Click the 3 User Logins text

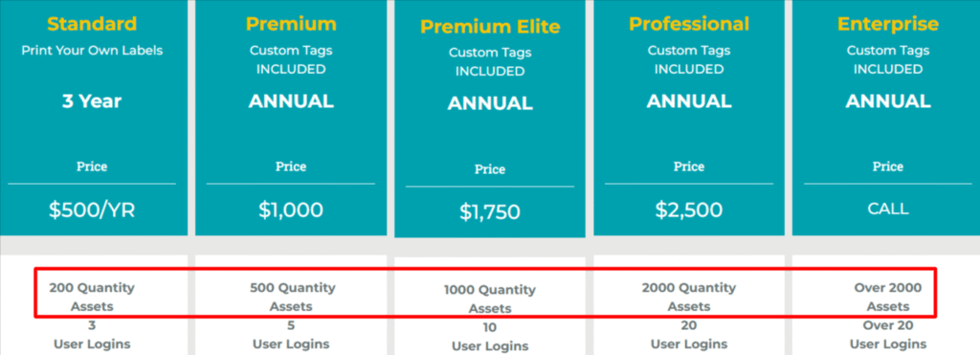tap(92, 335)
